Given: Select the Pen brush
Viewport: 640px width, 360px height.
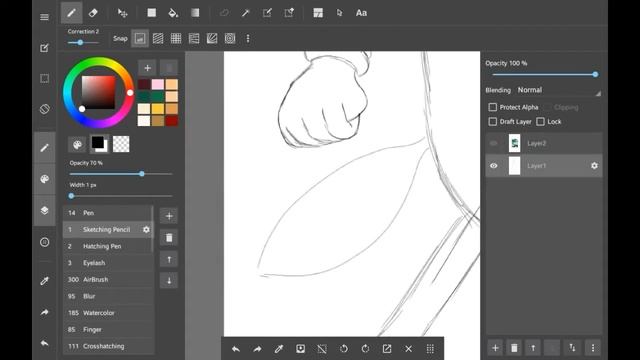Looking at the screenshot, I should [x=108, y=213].
